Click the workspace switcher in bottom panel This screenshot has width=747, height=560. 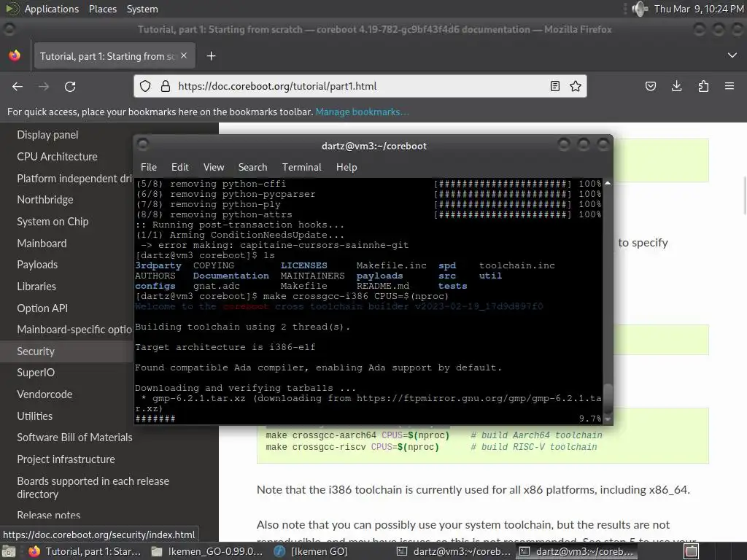[692, 551]
